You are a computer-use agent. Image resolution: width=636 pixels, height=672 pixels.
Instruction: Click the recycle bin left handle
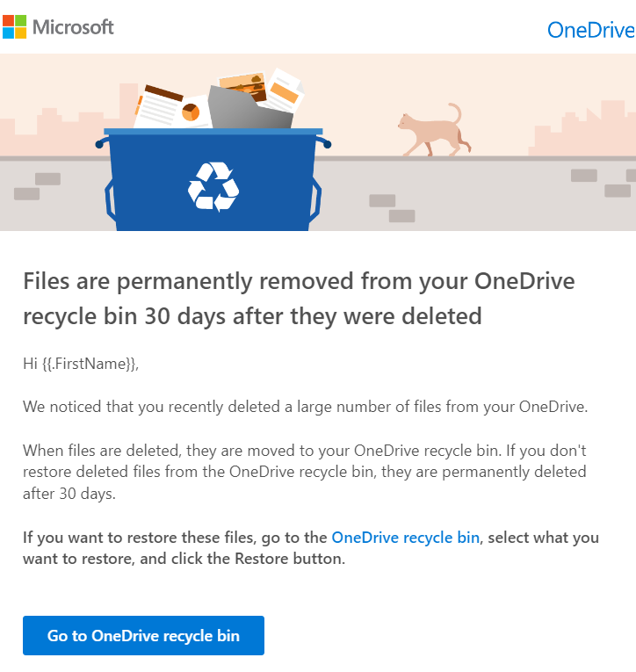pyautogui.click(x=110, y=199)
